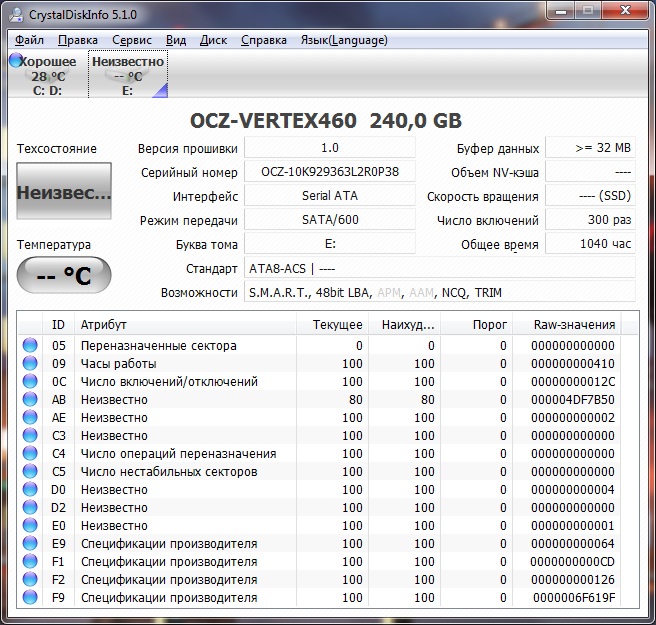Screen dimensions: 656x625
Task: Click status orb for attribute E9
Action: point(30,543)
